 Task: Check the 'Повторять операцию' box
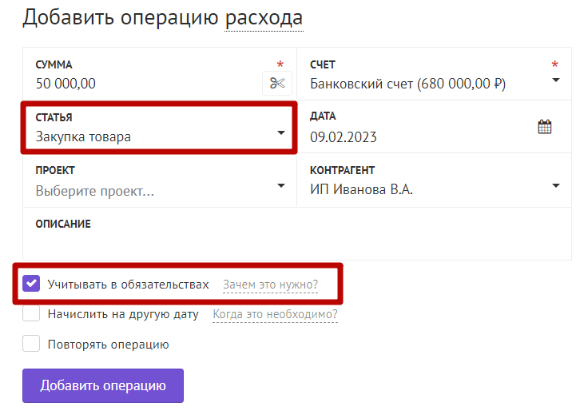pyautogui.click(x=31, y=344)
